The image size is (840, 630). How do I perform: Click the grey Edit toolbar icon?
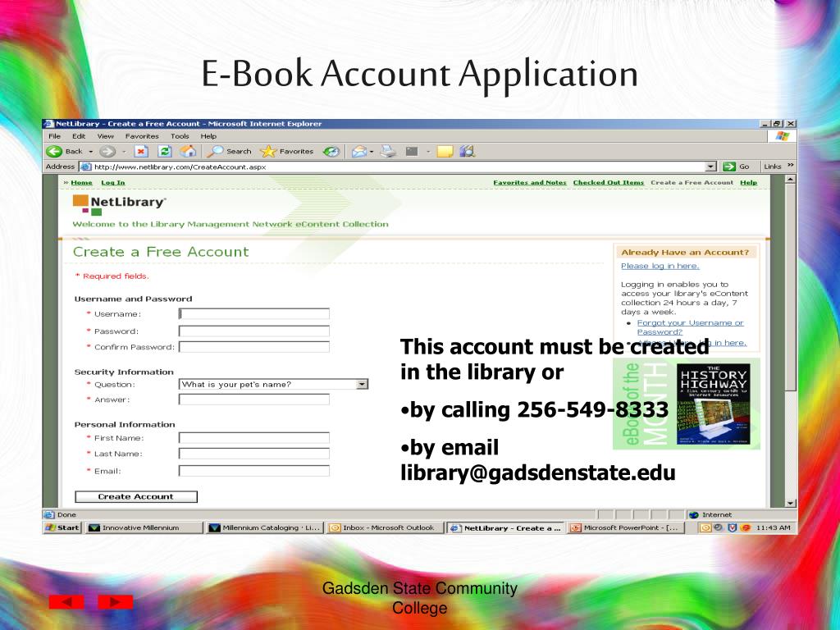(412, 152)
